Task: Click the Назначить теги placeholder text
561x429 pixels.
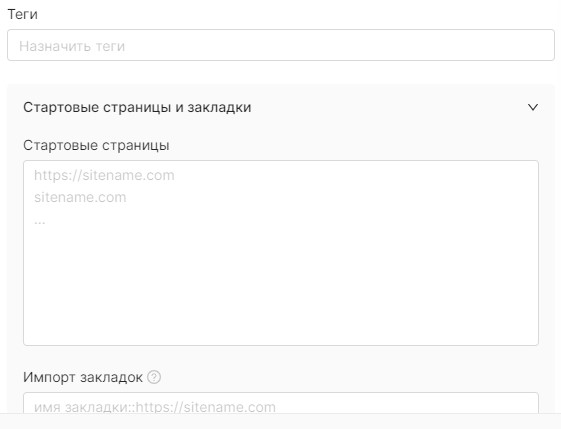Action: click(72, 46)
